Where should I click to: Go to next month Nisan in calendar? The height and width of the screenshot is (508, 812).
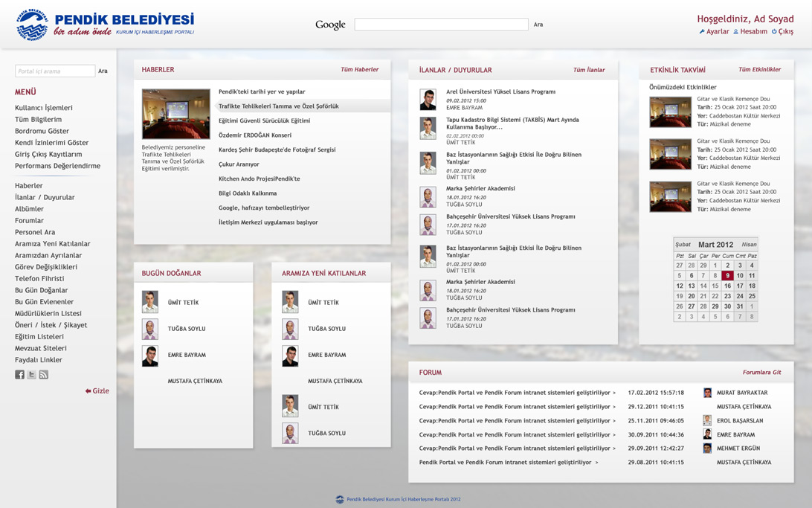(749, 245)
